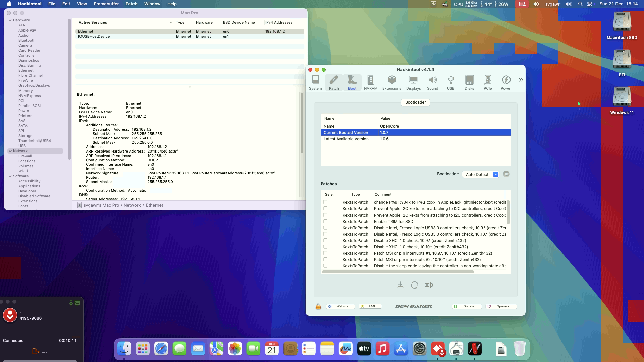Select the IOUSBHostDevice service row
Screen dimensions: 644x362
coord(190,36)
